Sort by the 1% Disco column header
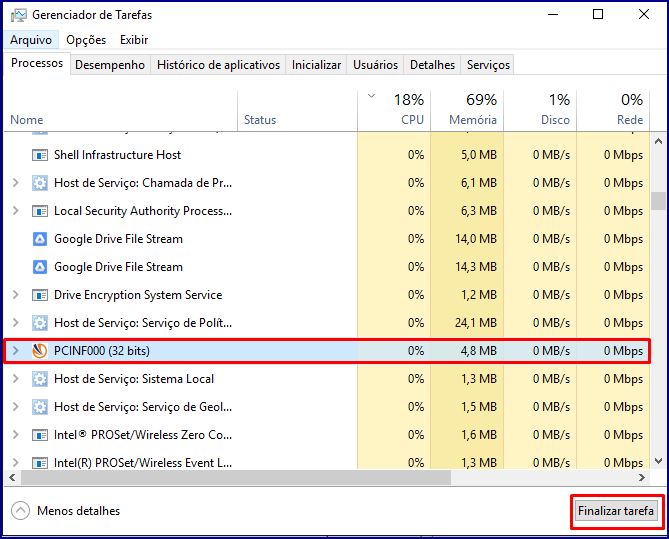 (540, 111)
